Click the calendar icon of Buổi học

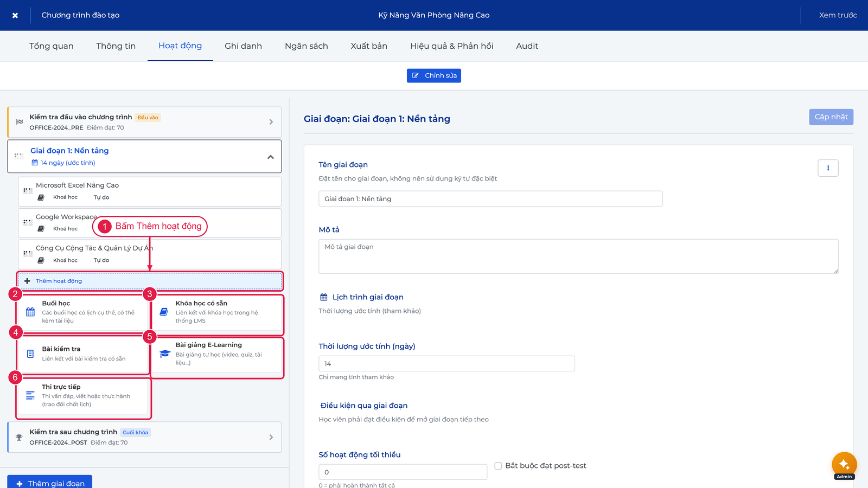pyautogui.click(x=30, y=312)
